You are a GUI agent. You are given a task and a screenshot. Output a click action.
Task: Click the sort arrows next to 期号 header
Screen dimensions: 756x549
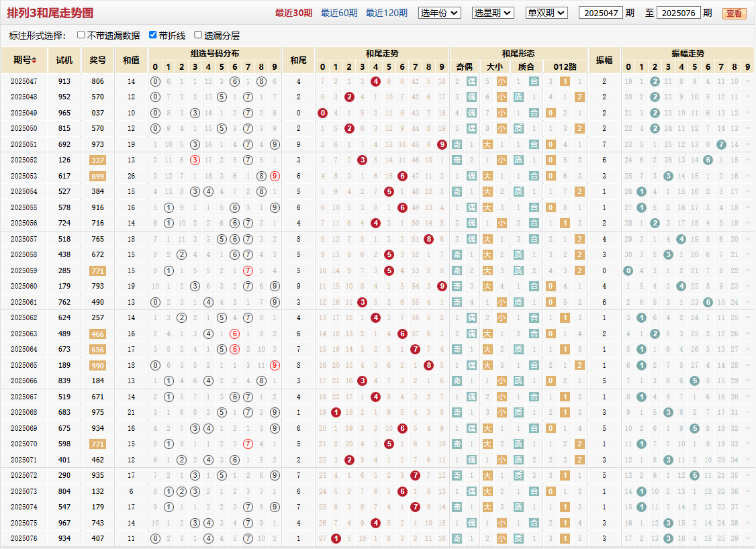click(34, 60)
